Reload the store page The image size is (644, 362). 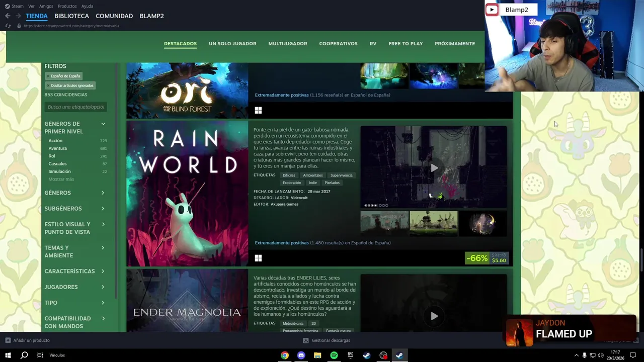pyautogui.click(x=8, y=26)
